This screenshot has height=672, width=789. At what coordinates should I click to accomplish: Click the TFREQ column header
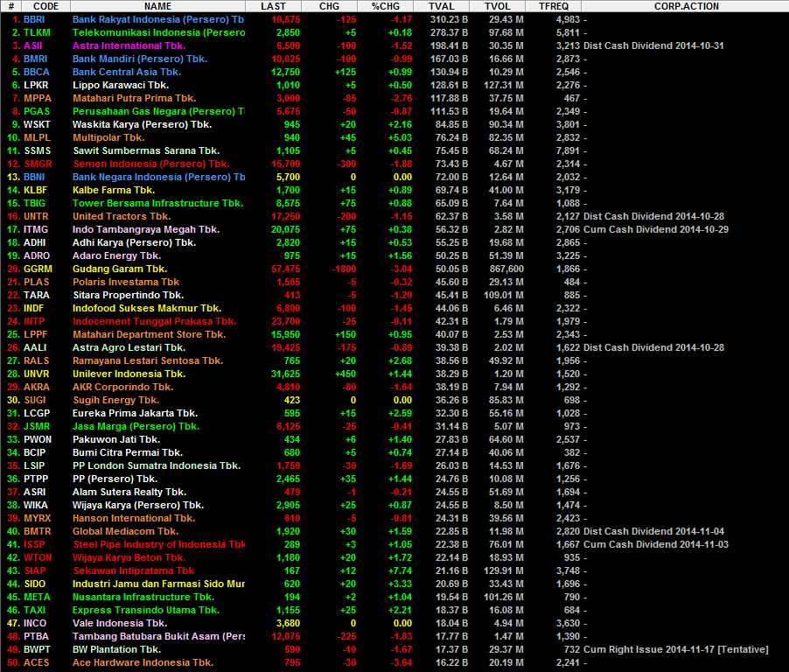tap(554, 6)
